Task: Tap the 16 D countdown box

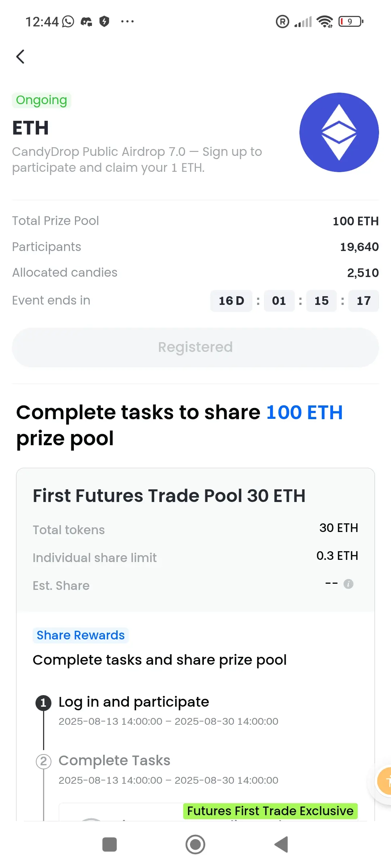Action: coord(231,301)
